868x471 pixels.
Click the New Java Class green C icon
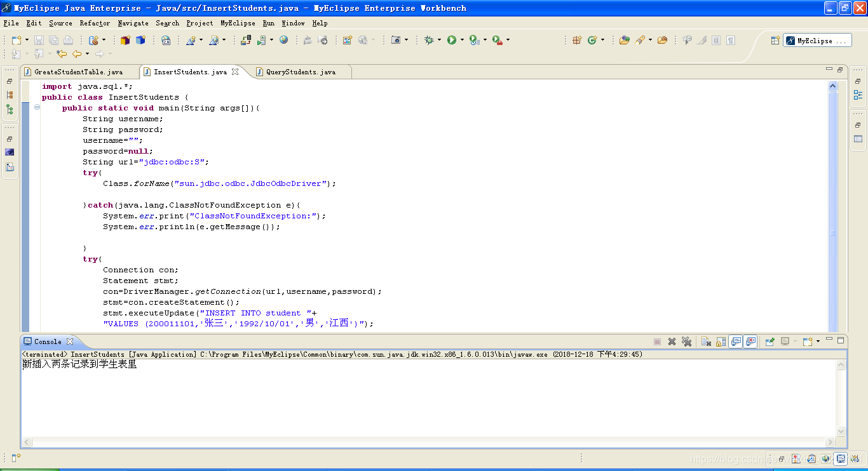(x=592, y=40)
